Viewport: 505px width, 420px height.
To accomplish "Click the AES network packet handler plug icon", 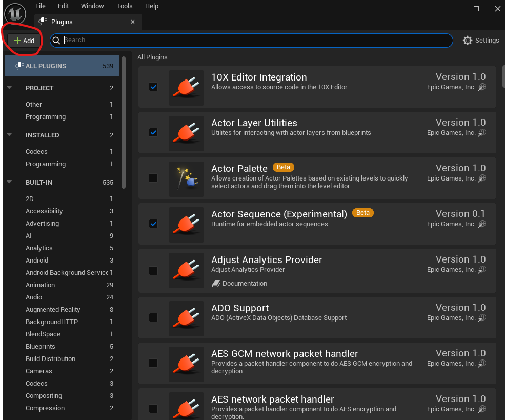I will pyautogui.click(x=186, y=407).
